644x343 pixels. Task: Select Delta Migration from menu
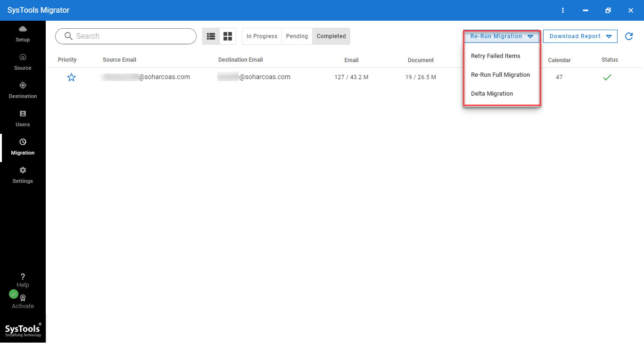point(492,94)
